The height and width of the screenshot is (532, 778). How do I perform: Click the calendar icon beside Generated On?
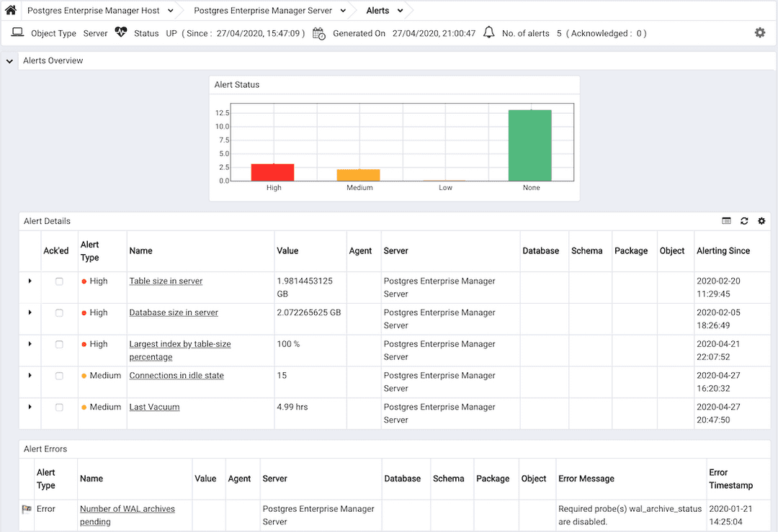[318, 33]
